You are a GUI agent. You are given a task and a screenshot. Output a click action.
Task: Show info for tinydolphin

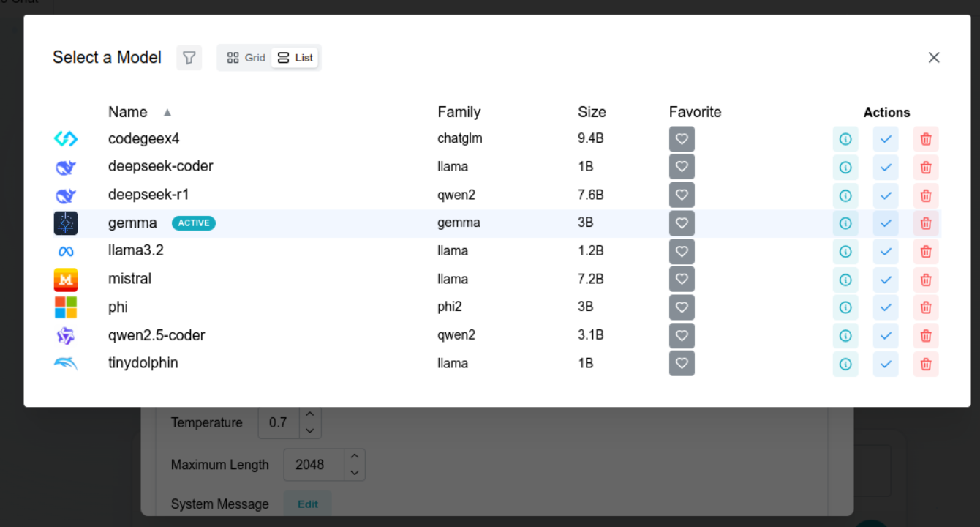pyautogui.click(x=845, y=363)
